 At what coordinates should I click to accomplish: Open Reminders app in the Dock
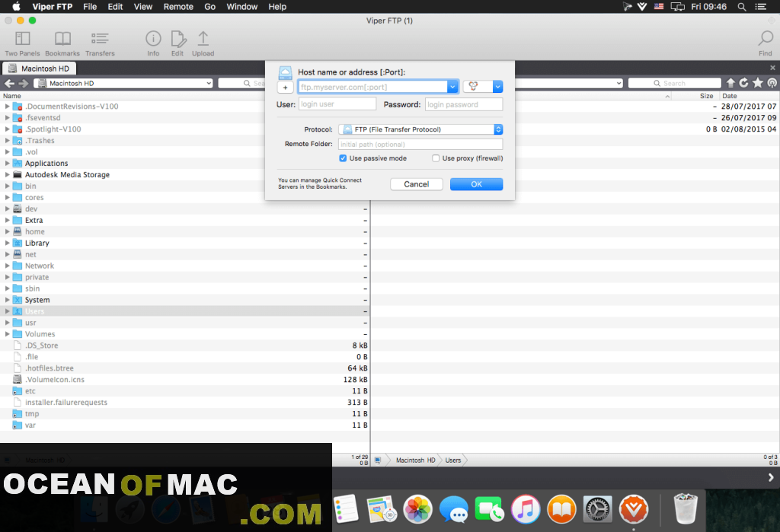click(346, 510)
